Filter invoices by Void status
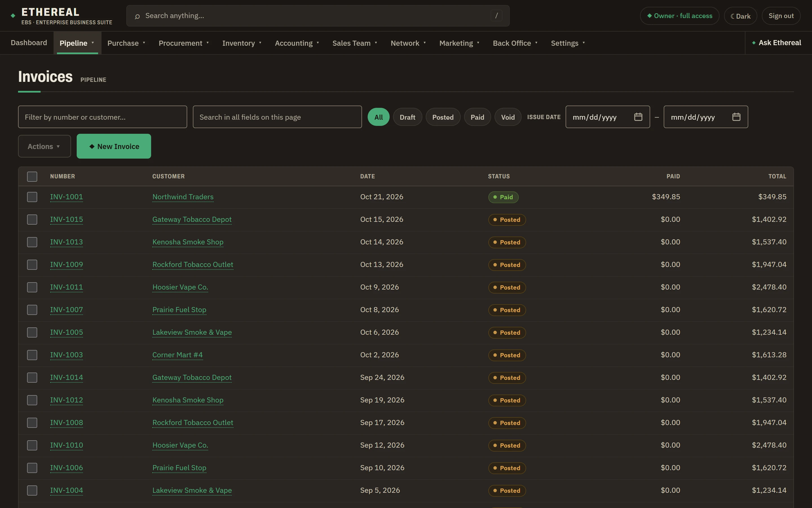Screen dimensions: 812x508 (x=508, y=117)
